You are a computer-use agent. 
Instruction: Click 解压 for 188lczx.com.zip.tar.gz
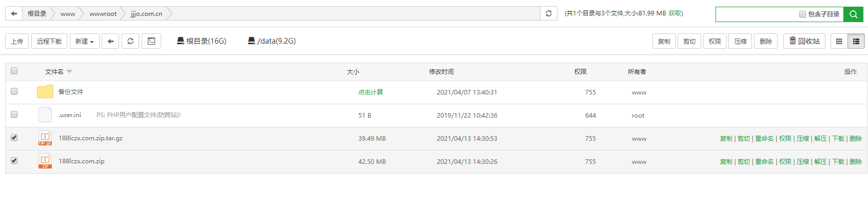coord(821,139)
